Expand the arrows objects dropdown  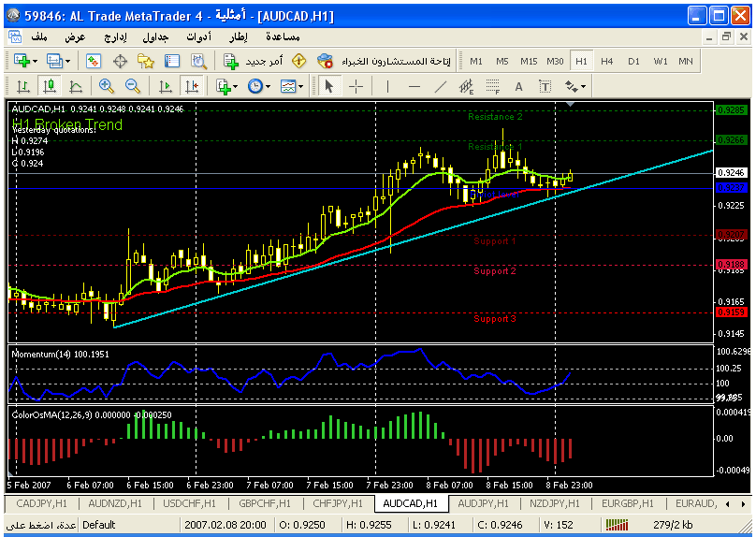[x=574, y=86]
